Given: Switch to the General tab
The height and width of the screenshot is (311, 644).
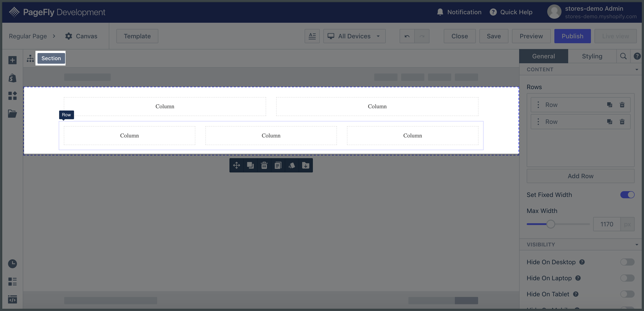Looking at the screenshot, I should [x=543, y=56].
